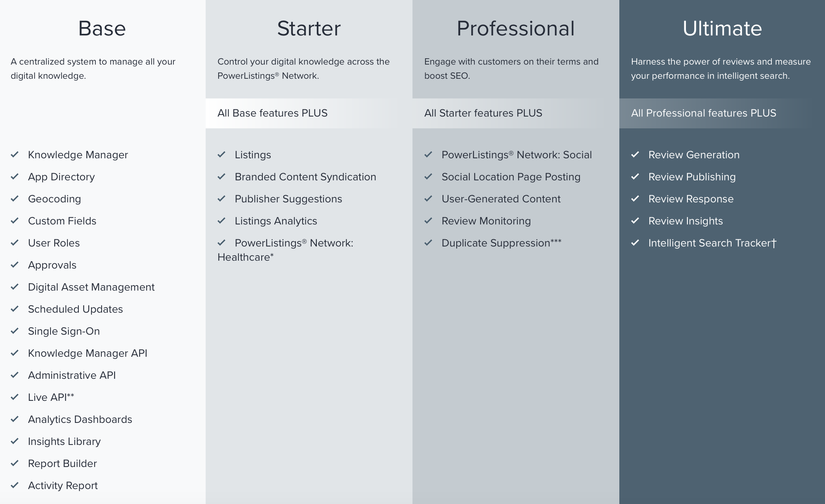Viewport: 825px width, 504px height.
Task: Click the checkmark beside Live API
Action: 15,397
